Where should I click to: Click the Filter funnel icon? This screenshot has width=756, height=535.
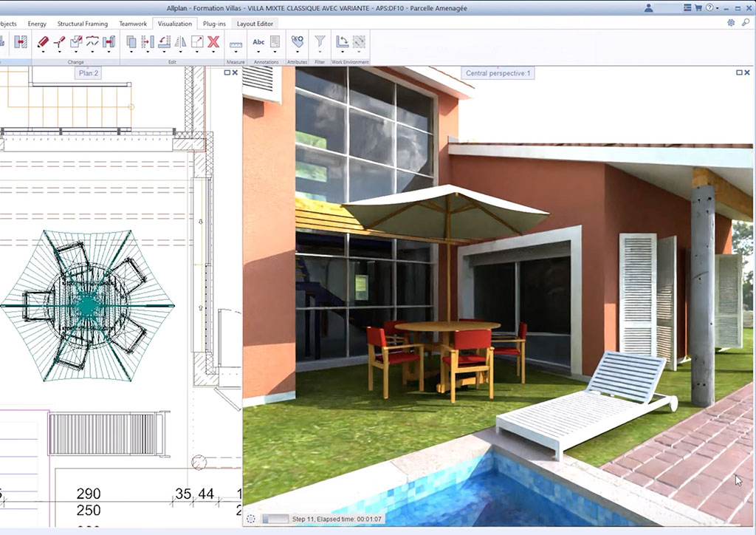(320, 42)
